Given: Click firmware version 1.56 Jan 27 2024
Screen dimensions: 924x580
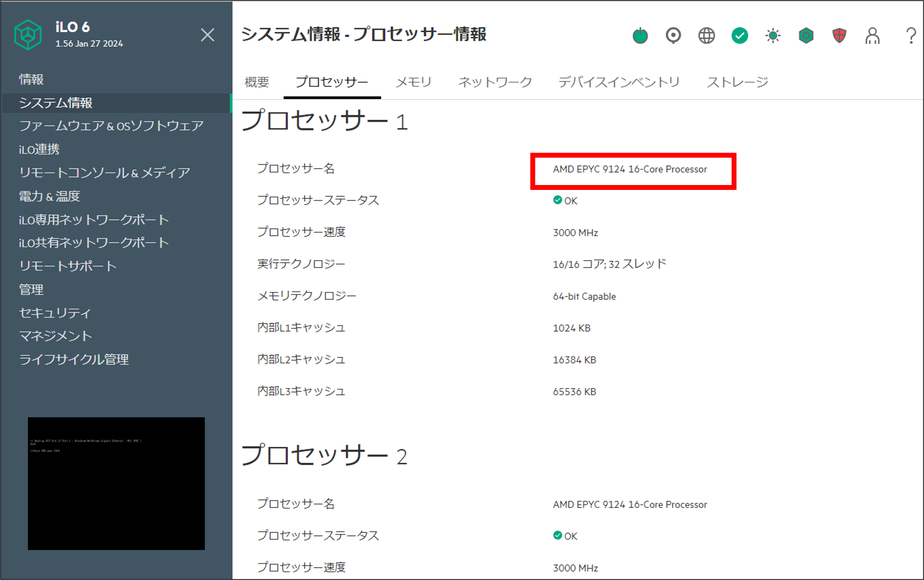Looking at the screenshot, I should (x=89, y=44).
